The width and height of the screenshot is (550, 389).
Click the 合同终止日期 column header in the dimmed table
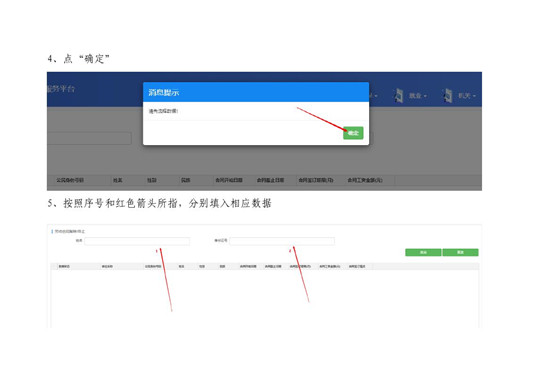(270, 180)
